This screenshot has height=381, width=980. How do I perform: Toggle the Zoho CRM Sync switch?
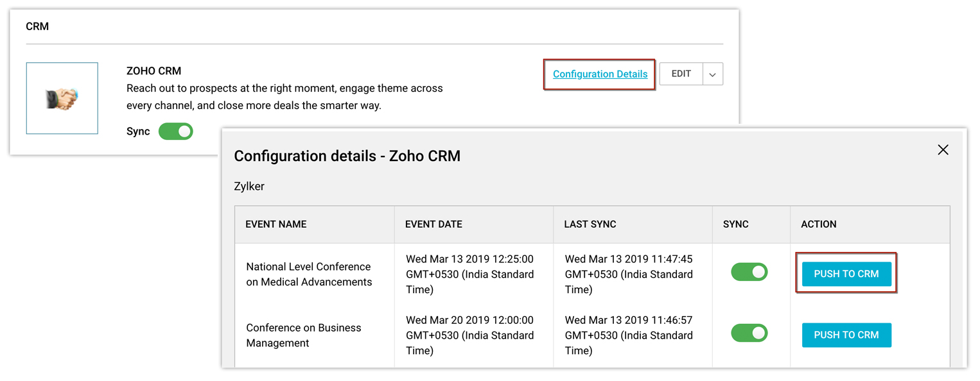coord(175,131)
